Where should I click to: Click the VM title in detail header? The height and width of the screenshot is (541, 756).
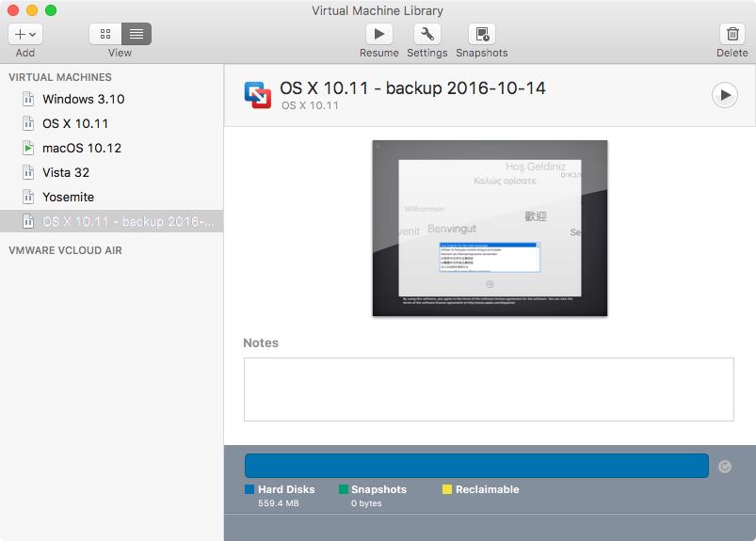click(412, 88)
